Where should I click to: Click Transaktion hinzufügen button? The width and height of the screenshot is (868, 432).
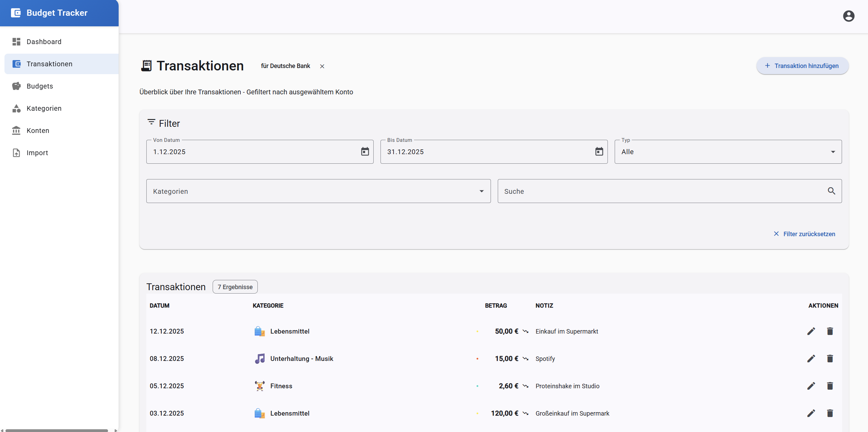802,66
